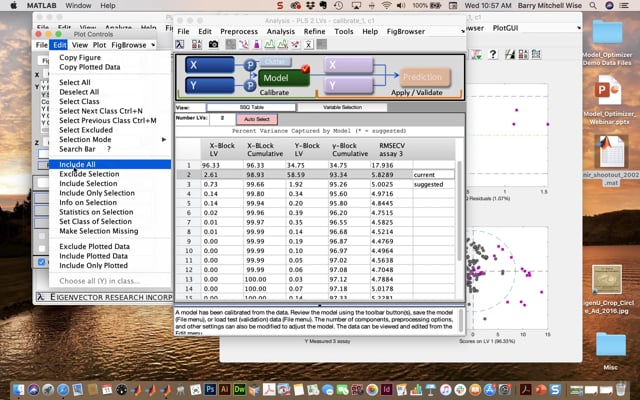This screenshot has width=640, height=400.
Task: Click the green Model block
Action: point(284,78)
